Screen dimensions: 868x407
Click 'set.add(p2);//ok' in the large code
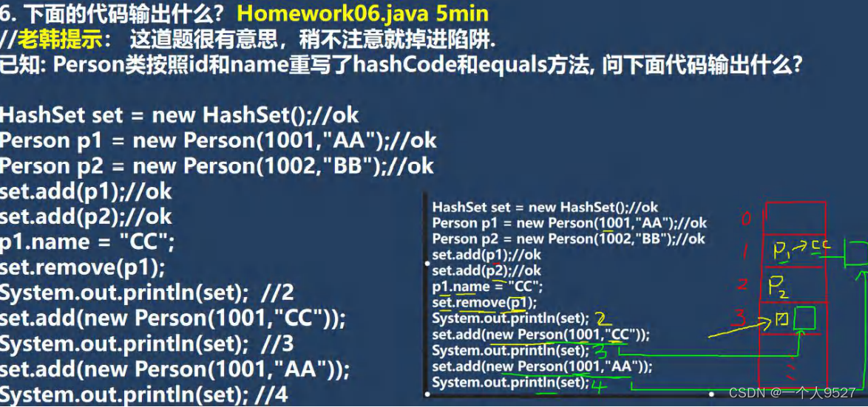tap(86, 216)
